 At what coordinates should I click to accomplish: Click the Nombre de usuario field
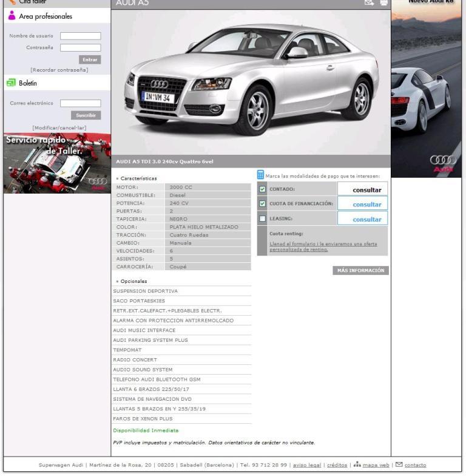coord(80,36)
